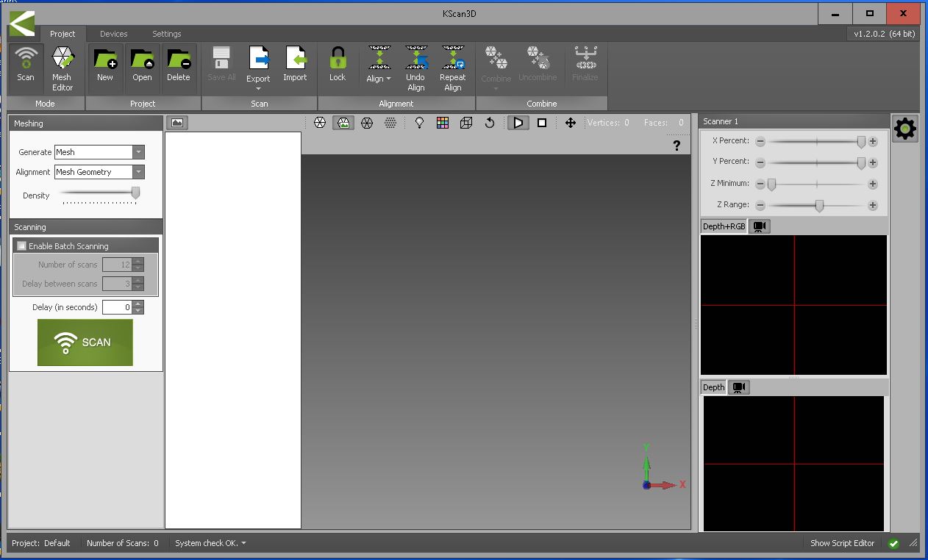Click the Number of Scans status text

coord(123,543)
